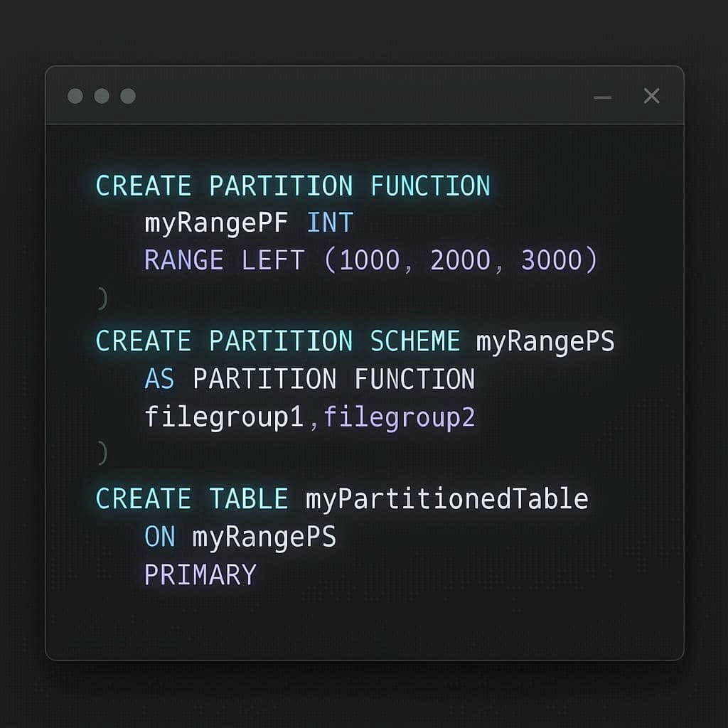Click the 3000 boundary value
This screenshot has width=728, height=728.
coord(552,261)
